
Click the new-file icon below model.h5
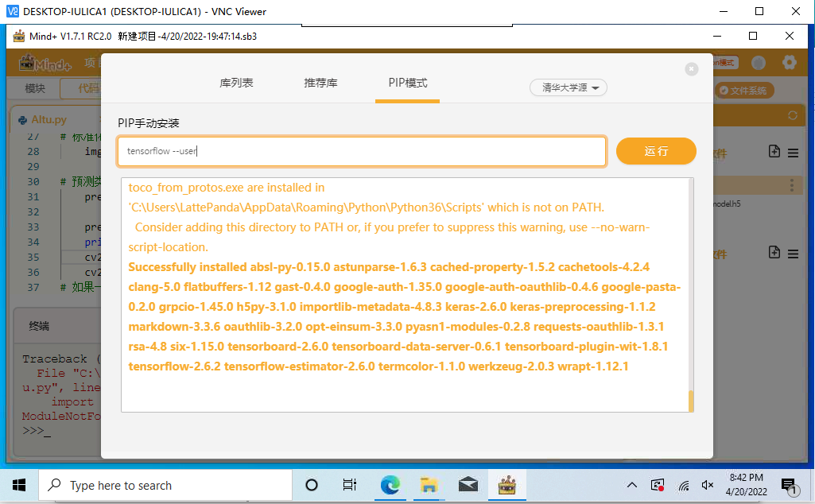774,252
